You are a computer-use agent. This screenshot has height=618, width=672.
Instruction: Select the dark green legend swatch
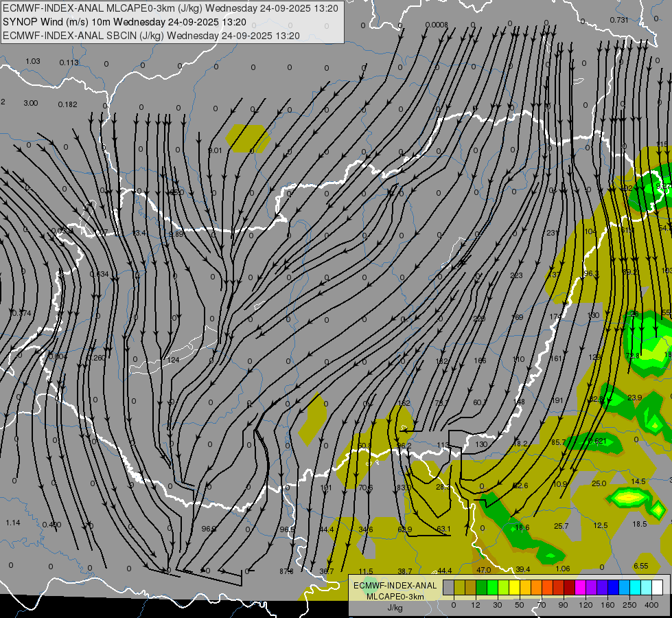point(482,587)
